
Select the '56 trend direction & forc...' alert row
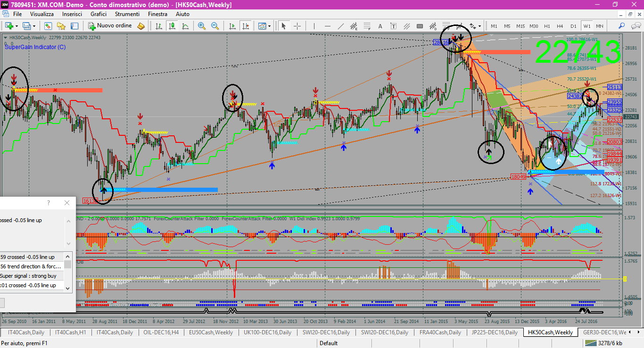coord(32,266)
